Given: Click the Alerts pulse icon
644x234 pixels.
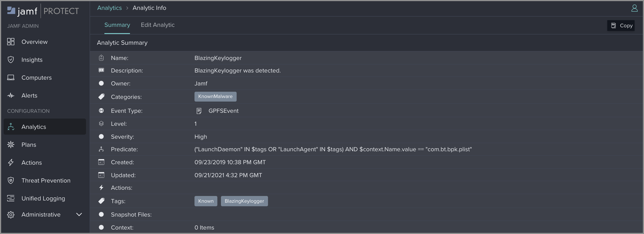Looking at the screenshot, I should (11, 96).
